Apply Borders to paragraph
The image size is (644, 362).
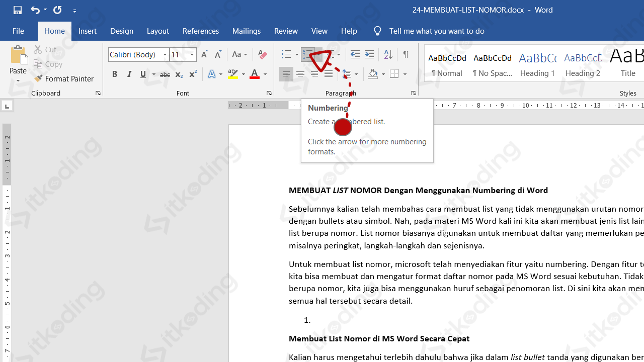tap(394, 74)
